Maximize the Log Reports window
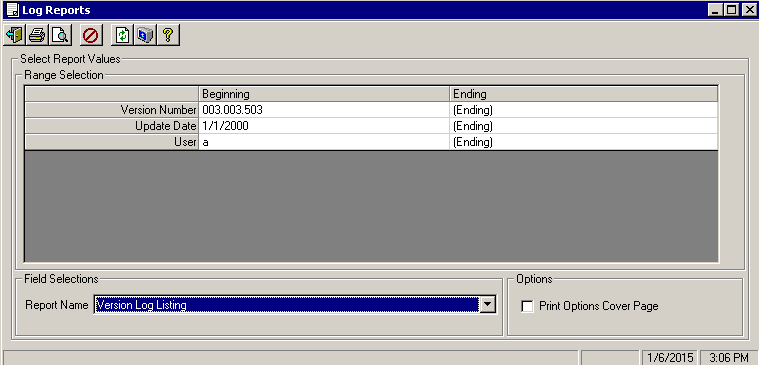 pos(731,10)
